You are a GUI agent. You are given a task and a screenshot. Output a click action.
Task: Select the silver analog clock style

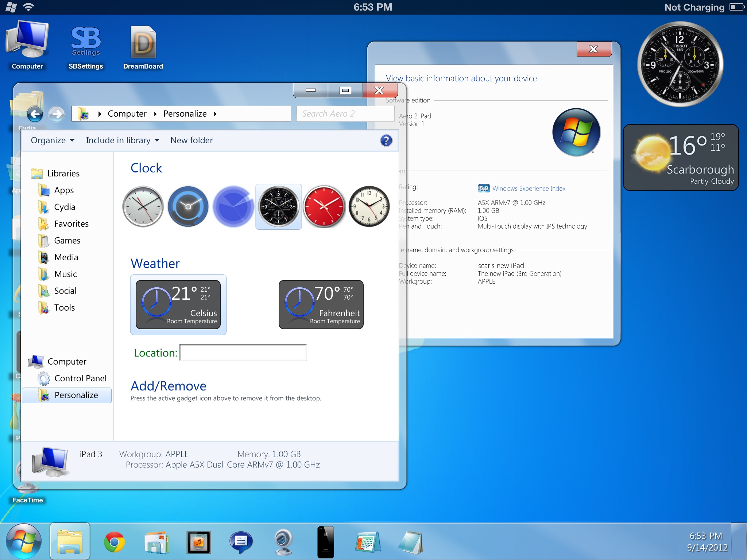143,207
